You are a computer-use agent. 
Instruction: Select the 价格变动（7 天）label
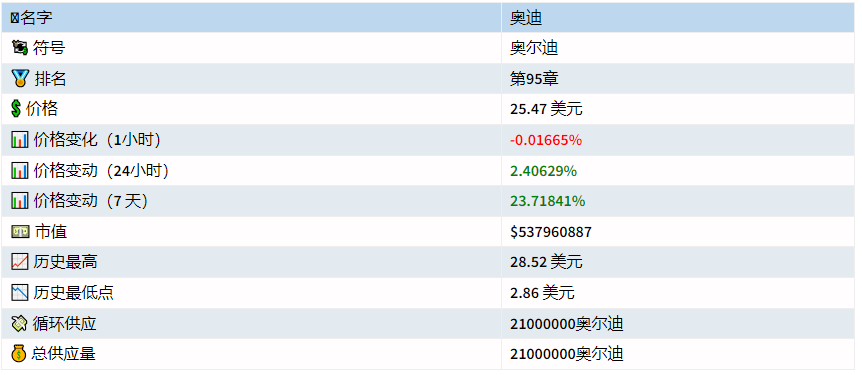tap(91, 201)
